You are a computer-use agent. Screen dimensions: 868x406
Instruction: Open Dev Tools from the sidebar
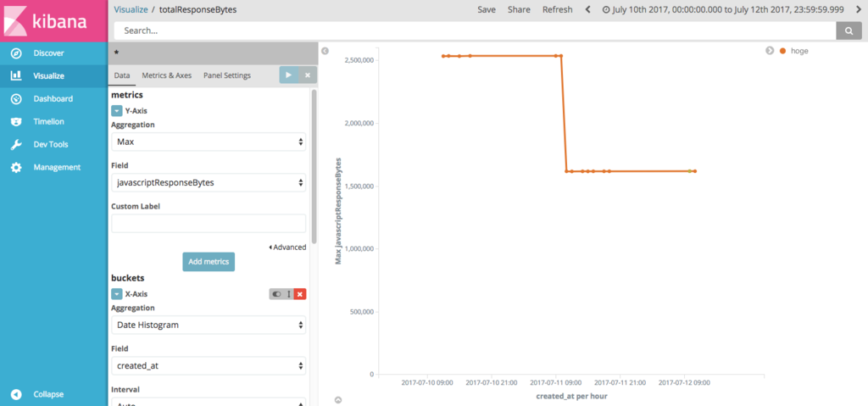pos(53,144)
